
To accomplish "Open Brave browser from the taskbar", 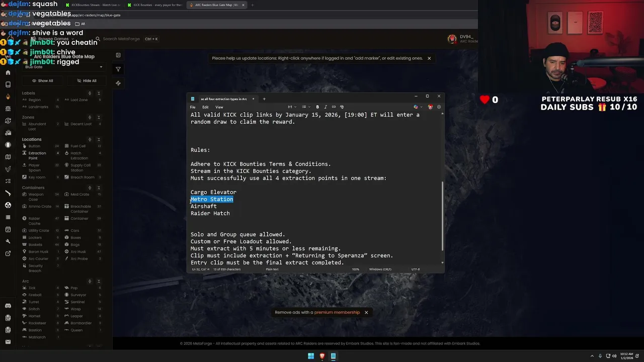I will (x=322, y=356).
